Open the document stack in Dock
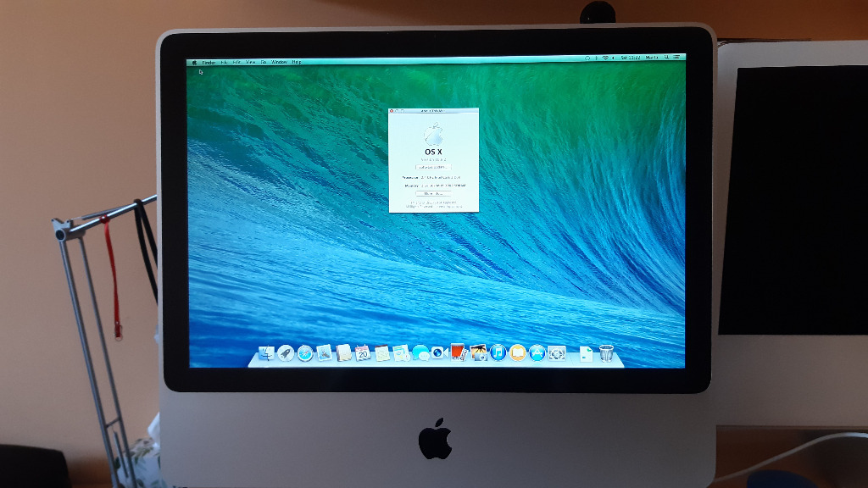The image size is (868, 488). pyautogui.click(x=587, y=353)
